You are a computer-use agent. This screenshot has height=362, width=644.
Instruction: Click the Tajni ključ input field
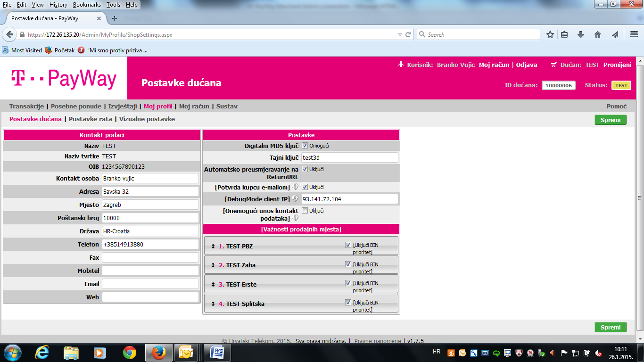pyautogui.click(x=349, y=158)
